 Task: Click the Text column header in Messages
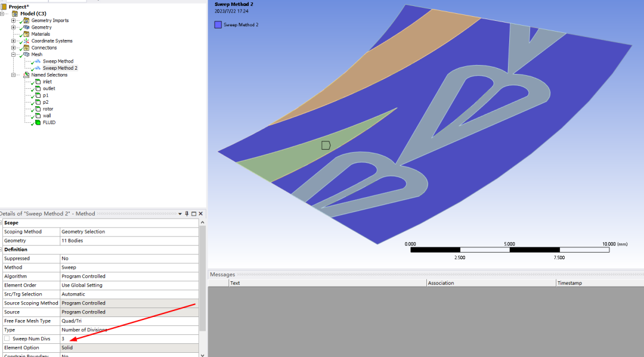coord(328,283)
